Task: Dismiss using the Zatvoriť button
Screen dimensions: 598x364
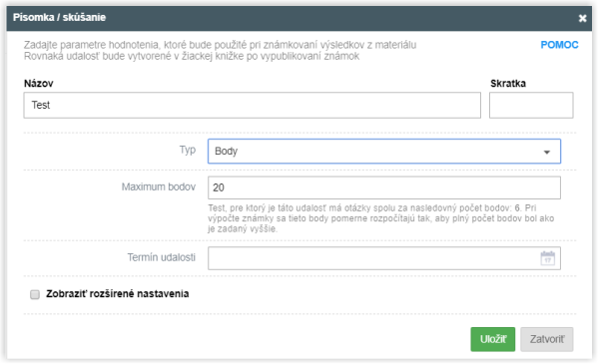Action: [547, 339]
